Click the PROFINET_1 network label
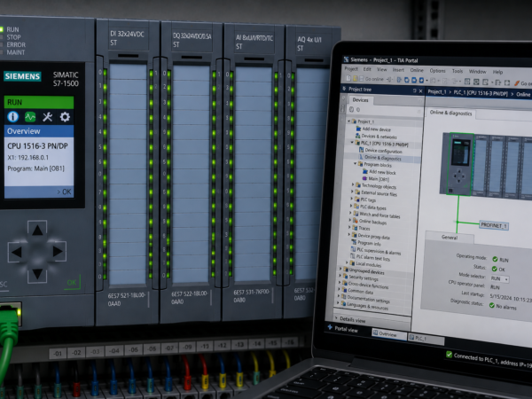 [x=494, y=225]
